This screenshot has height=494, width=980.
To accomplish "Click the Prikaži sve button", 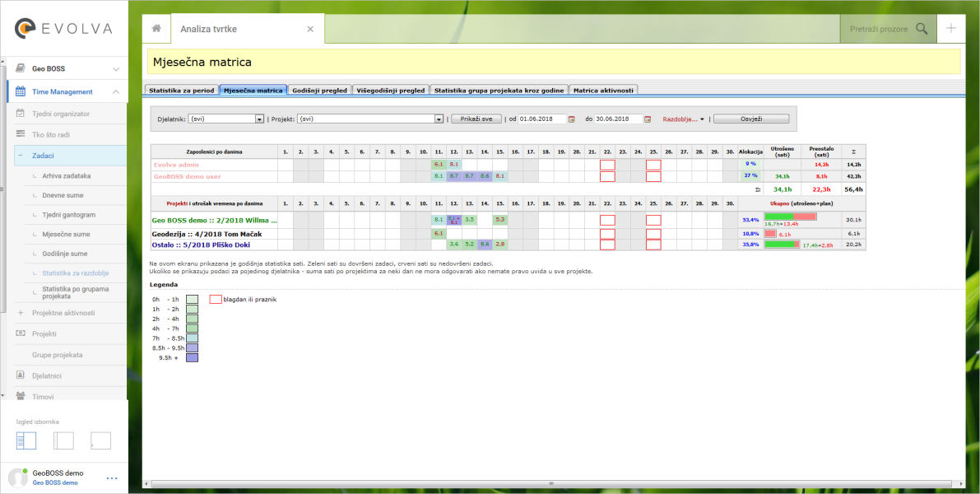I will click(x=476, y=119).
